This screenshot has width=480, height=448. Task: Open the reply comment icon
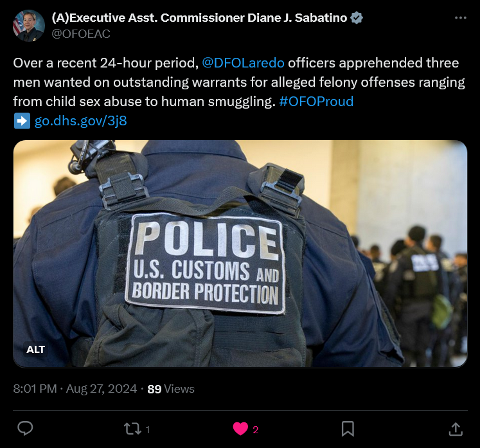coord(25,429)
